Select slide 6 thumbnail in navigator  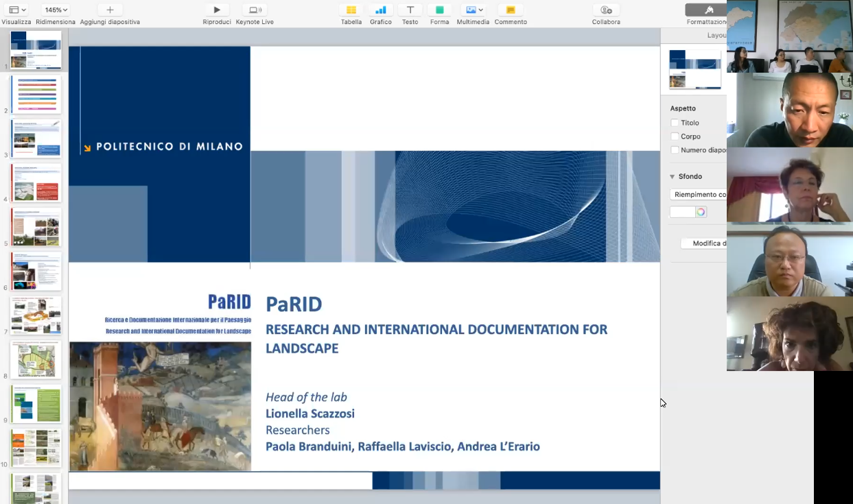point(36,271)
